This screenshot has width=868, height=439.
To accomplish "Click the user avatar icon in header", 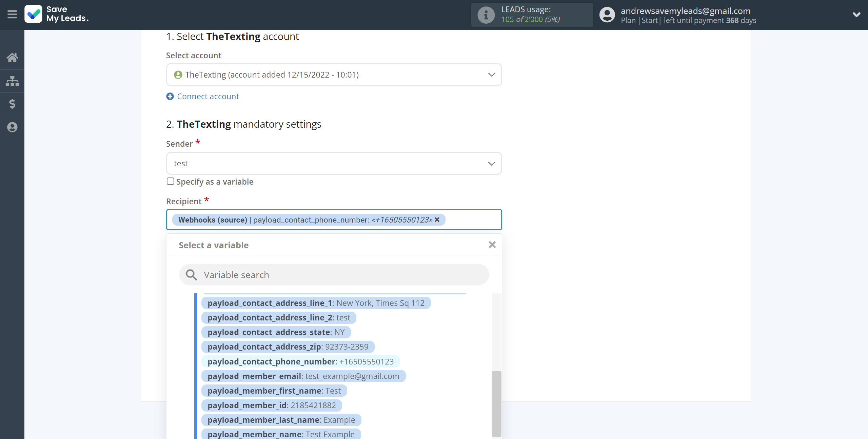I will click(607, 15).
